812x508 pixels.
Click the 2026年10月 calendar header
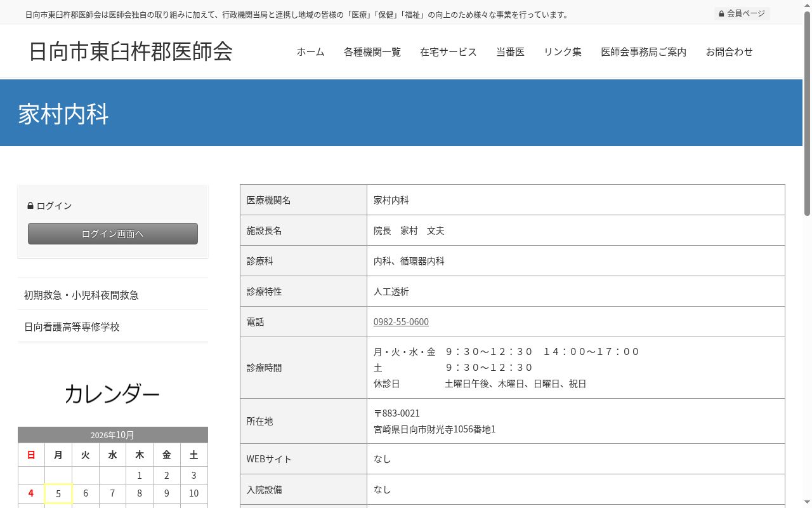pyautogui.click(x=113, y=435)
